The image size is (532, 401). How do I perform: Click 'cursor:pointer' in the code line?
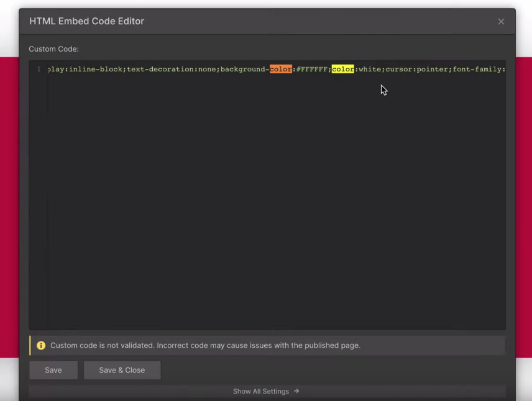pyautogui.click(x=416, y=69)
